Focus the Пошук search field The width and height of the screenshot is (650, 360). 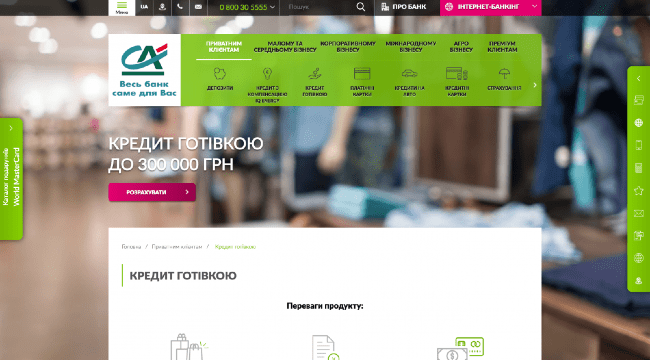pyautogui.click(x=318, y=7)
